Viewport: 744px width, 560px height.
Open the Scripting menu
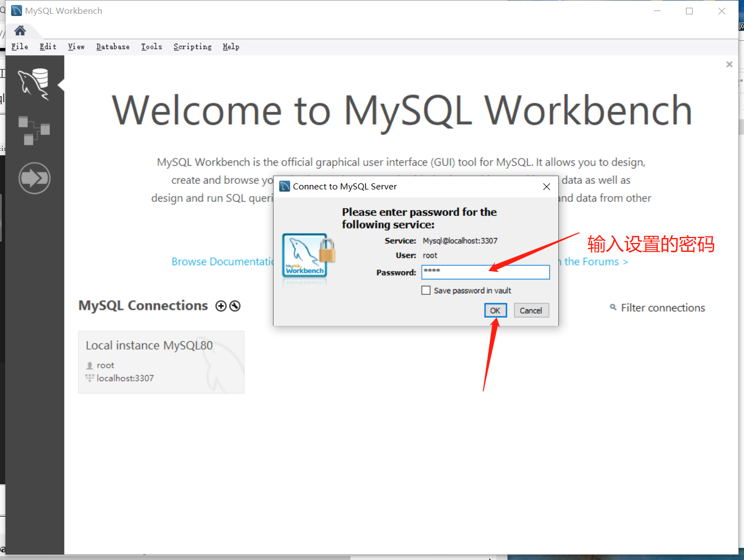click(192, 47)
